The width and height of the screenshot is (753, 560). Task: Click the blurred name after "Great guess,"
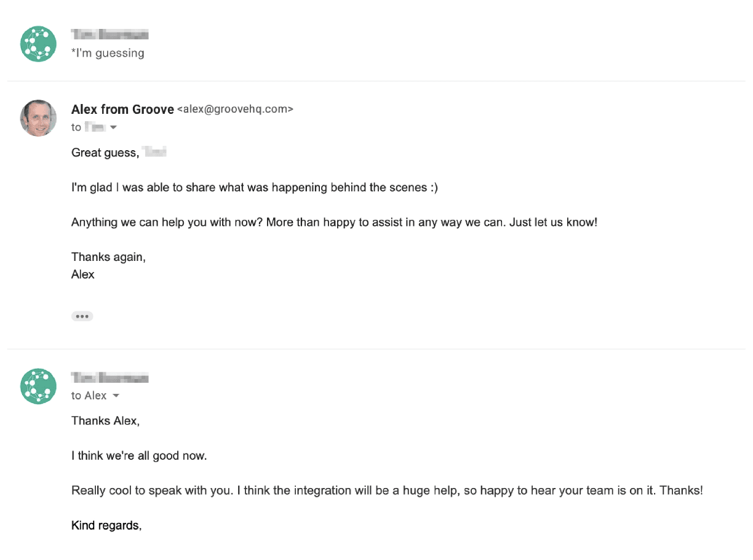154,153
